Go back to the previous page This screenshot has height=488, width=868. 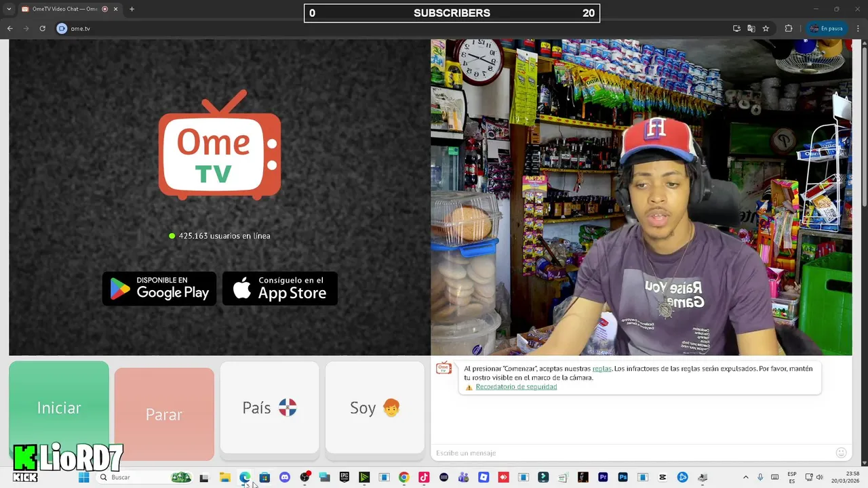[x=9, y=28]
